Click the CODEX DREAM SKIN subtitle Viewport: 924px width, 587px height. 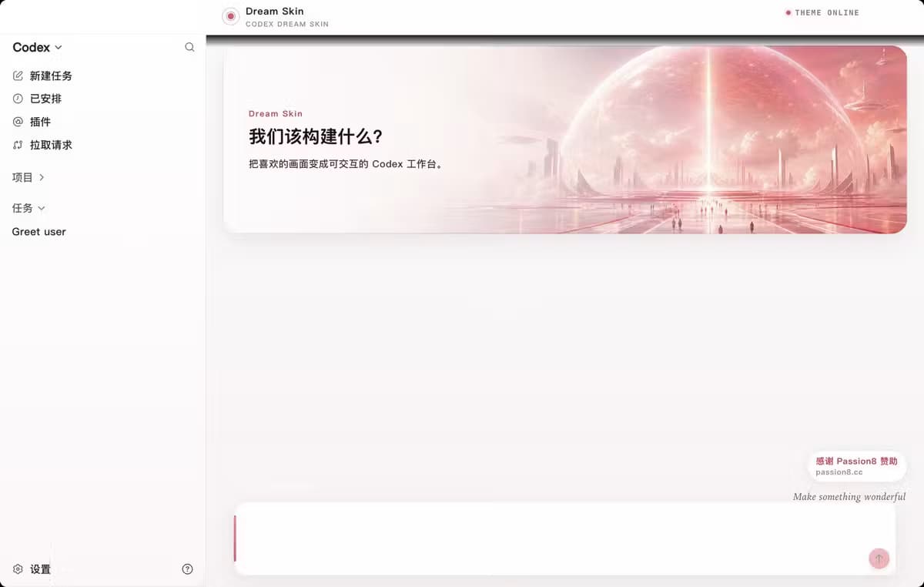[287, 24]
